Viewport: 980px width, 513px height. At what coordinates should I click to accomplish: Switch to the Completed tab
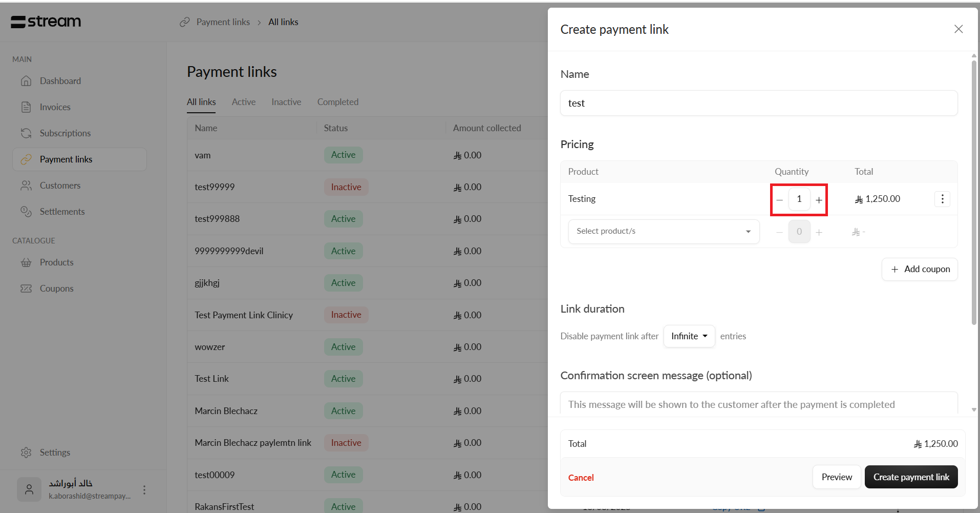coord(337,102)
